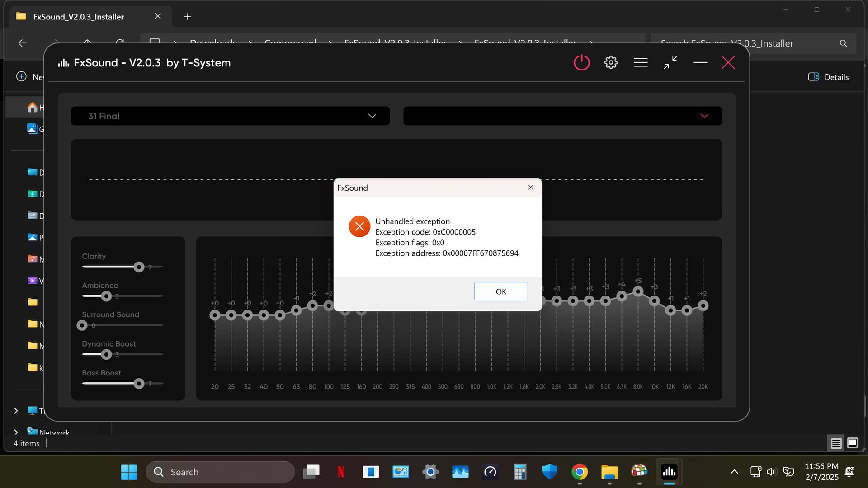Open the gear Settings app on taskbar

pyautogui.click(x=430, y=472)
